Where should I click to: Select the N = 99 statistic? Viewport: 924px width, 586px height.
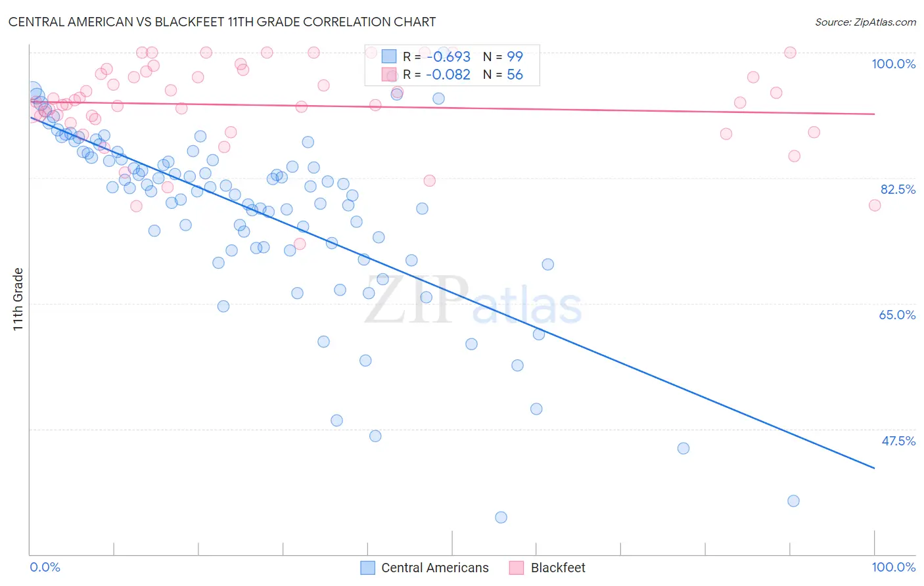[x=503, y=56]
